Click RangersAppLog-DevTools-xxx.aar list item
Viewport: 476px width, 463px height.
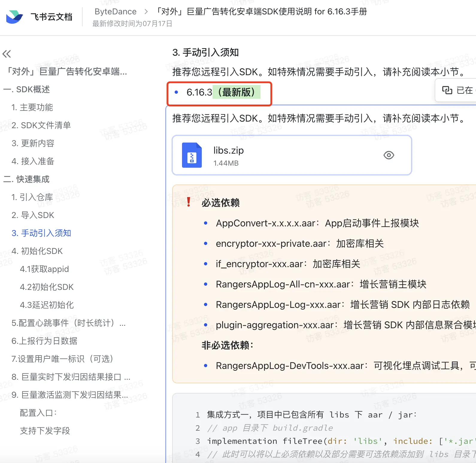pyautogui.click(x=346, y=366)
